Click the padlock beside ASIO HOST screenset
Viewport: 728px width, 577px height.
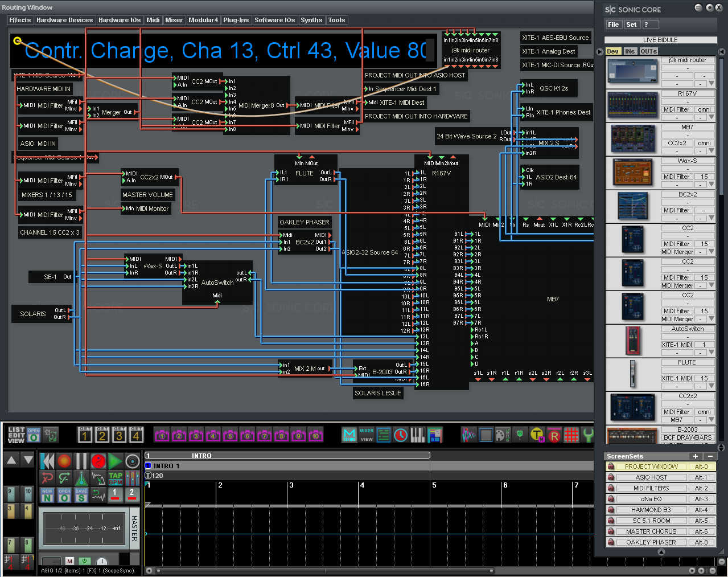[x=611, y=477]
